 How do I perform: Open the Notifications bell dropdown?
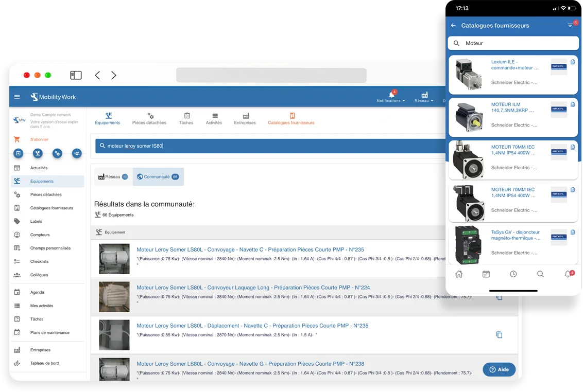[x=391, y=96]
